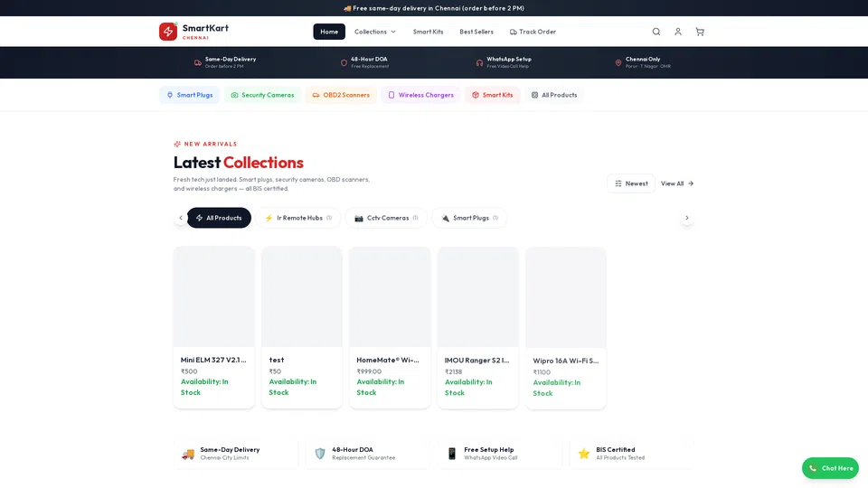Open the Newest sort dropdown
Image resolution: width=868 pixels, height=488 pixels.
click(x=631, y=183)
